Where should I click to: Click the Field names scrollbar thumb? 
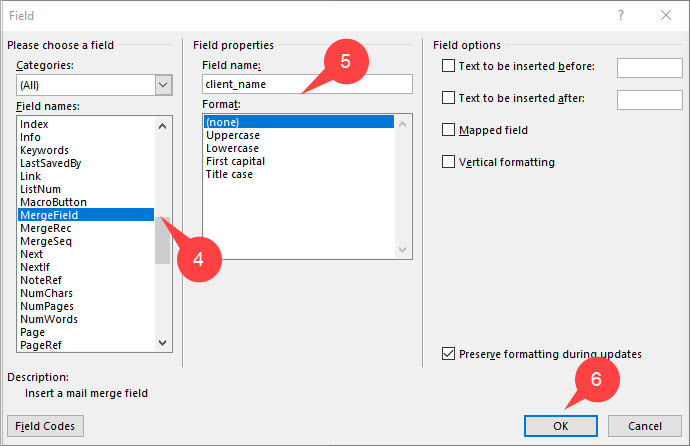[162, 240]
